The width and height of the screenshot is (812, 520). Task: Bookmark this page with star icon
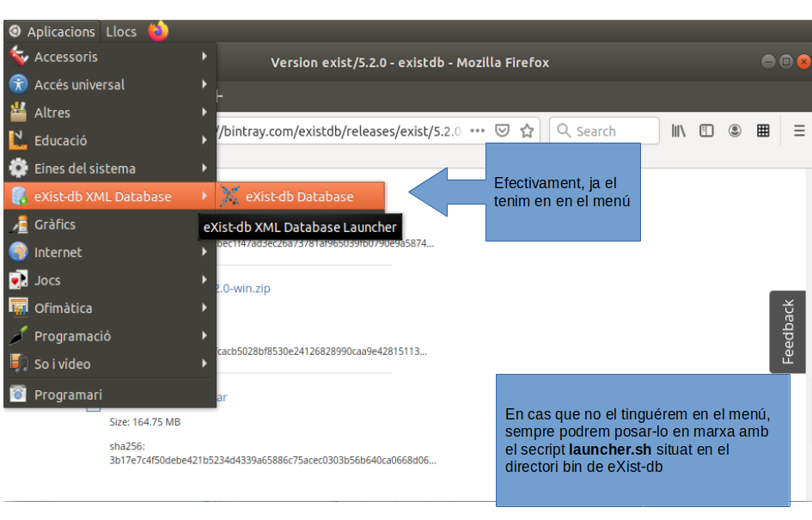pos(527,131)
